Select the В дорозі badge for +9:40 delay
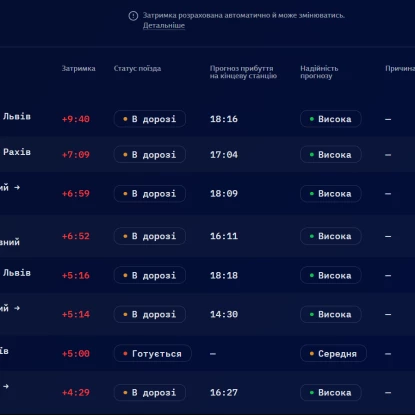Screen dimensions: 415x415 150,119
